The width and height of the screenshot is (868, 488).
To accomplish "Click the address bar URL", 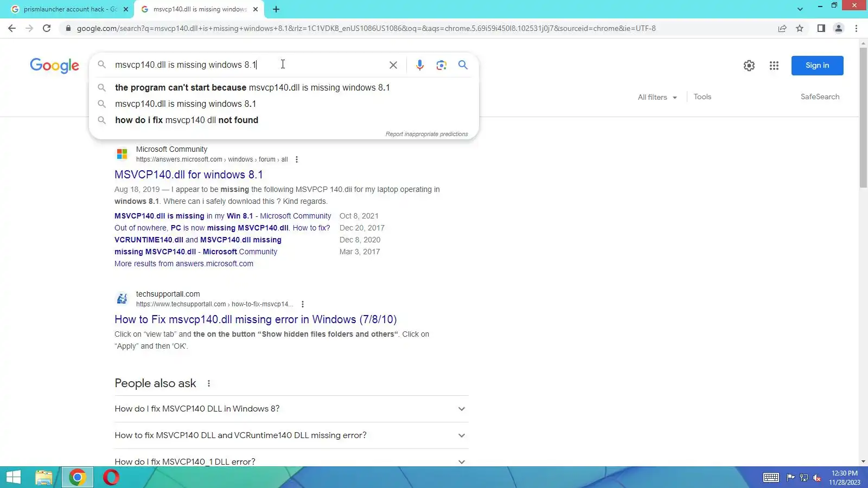I will (x=366, y=28).
